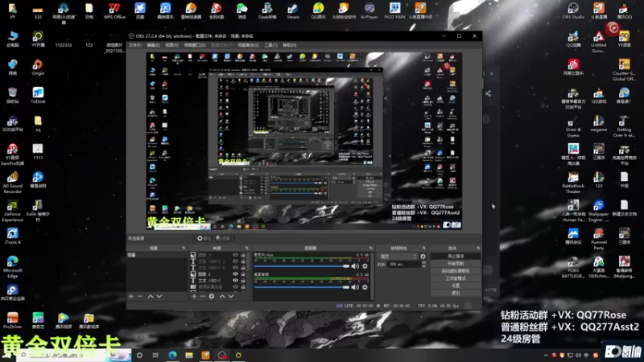Viewport: 644px width, 362px height.
Task: Open the 停靠窗口(D) menu in OBS
Action: pos(195,45)
